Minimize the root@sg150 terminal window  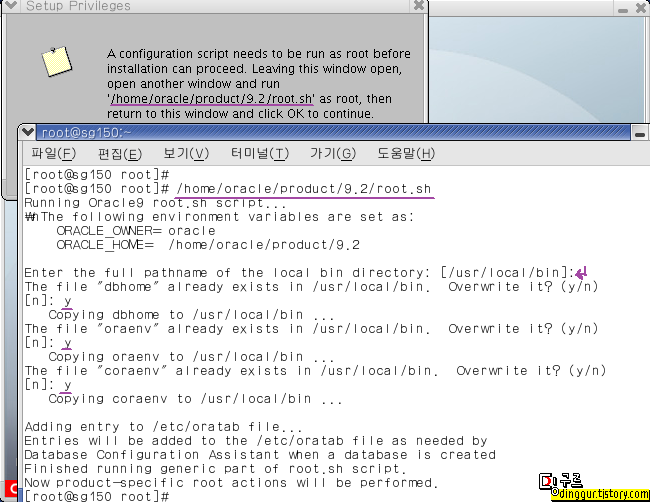[639, 133]
